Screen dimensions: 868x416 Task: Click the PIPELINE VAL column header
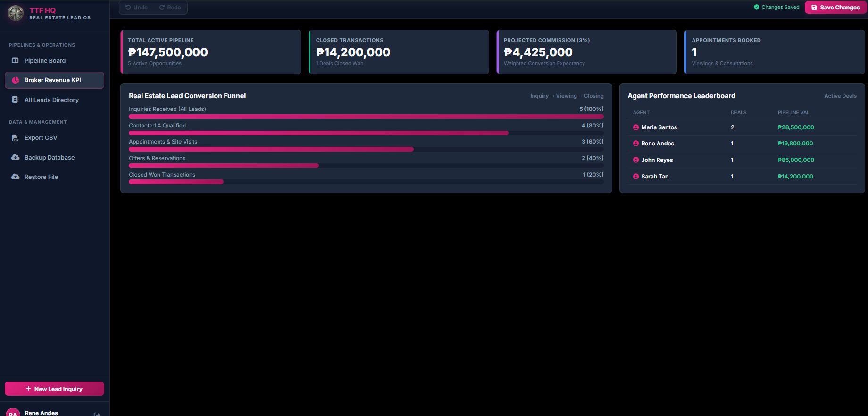pos(793,112)
